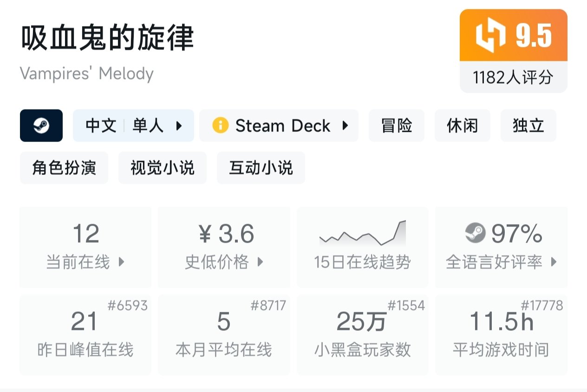This screenshot has width=587, height=392.
Task: Expand the 中文 单人 language details arrow
Action: [179, 126]
